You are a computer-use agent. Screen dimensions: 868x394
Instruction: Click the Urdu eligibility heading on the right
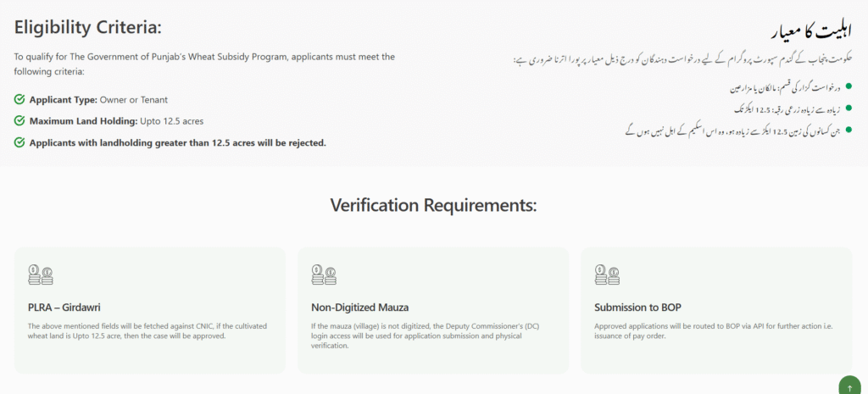coord(811,31)
